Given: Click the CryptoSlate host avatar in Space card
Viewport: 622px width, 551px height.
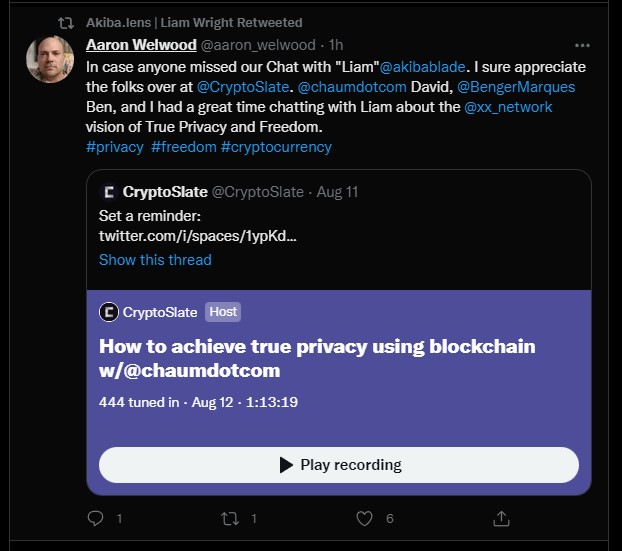Looking at the screenshot, I should point(109,312).
